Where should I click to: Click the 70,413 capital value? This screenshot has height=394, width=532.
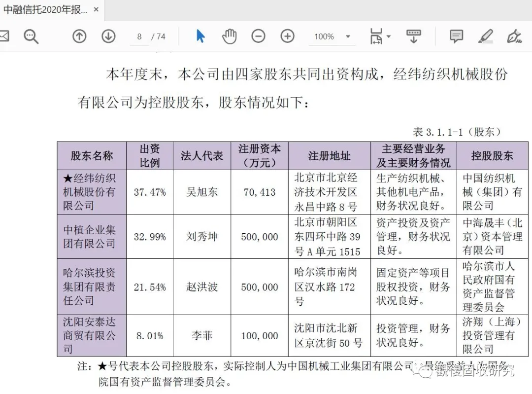click(x=260, y=192)
